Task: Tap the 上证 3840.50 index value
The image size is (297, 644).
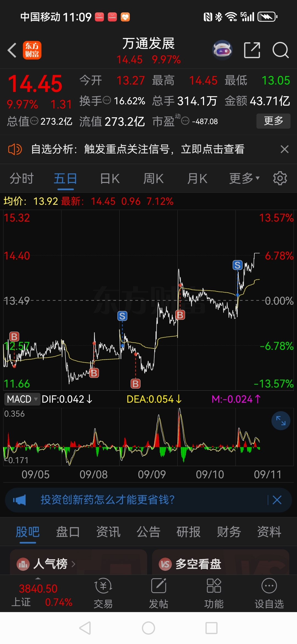Action: coord(38,589)
